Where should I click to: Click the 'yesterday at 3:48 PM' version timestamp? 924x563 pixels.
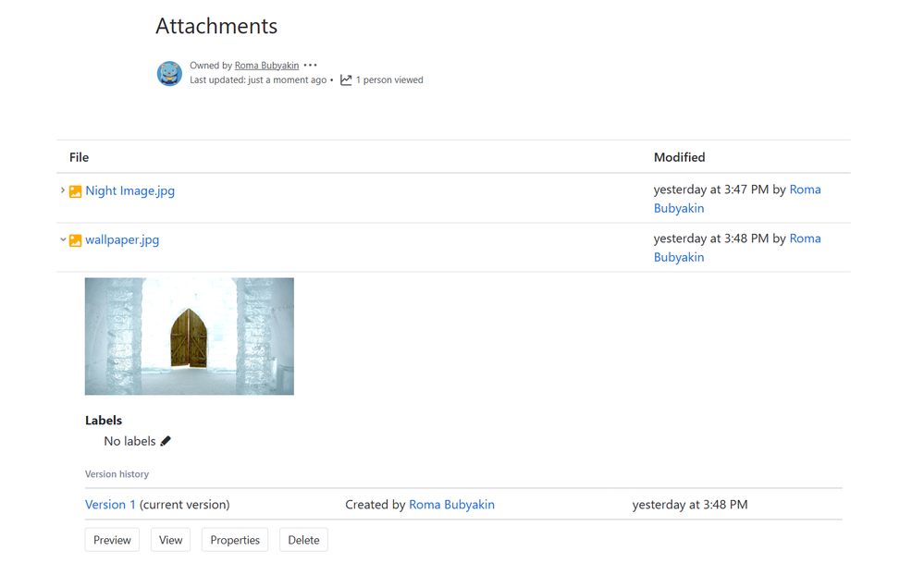pos(690,504)
